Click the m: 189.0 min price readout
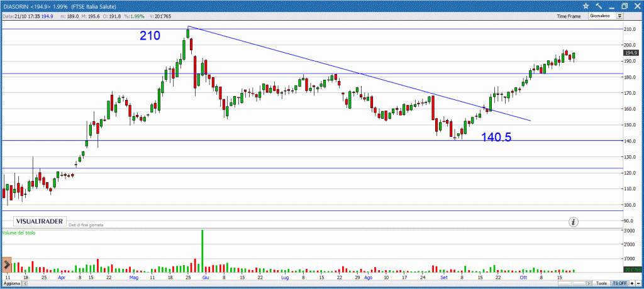 point(69,16)
